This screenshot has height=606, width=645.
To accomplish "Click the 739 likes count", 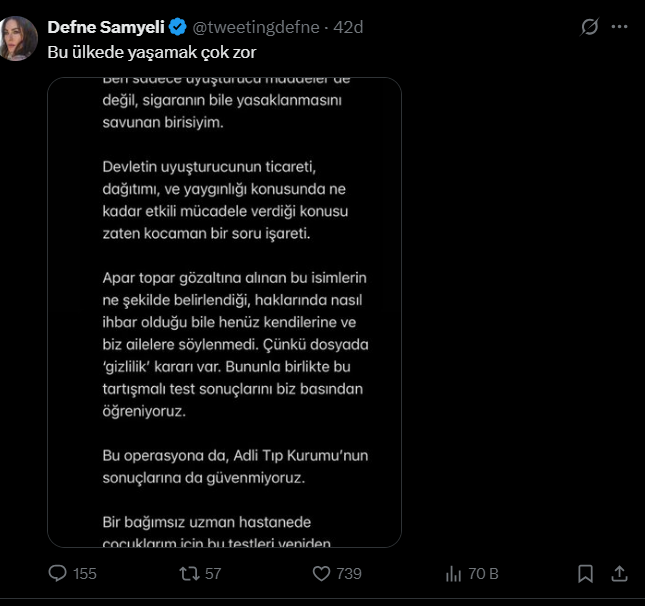I will pos(349,574).
